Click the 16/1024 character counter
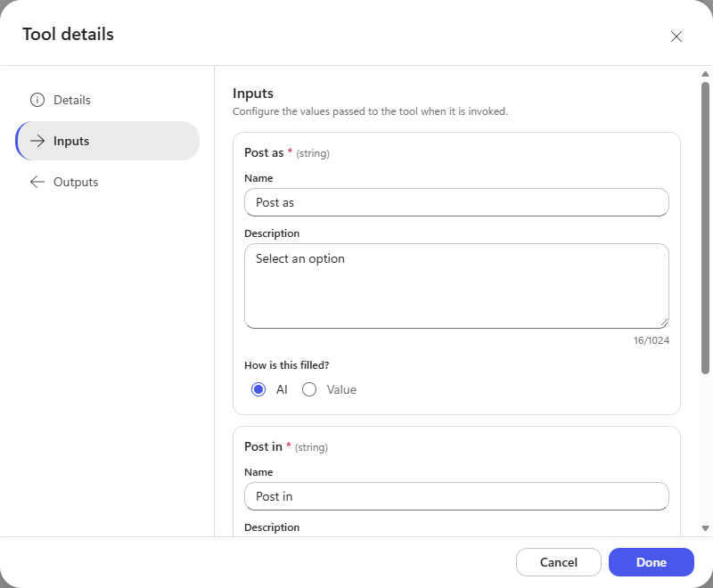713x588 pixels. [652, 340]
